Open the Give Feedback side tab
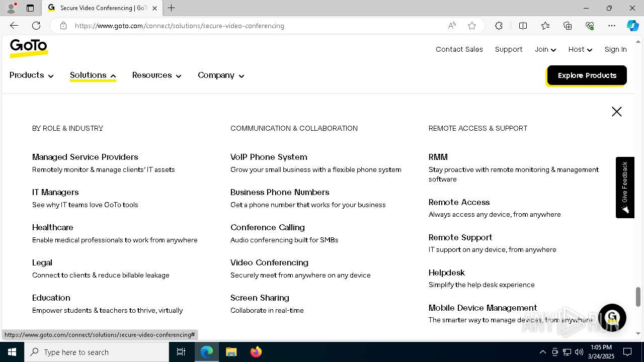Screen dimensions: 644x362 625,188
